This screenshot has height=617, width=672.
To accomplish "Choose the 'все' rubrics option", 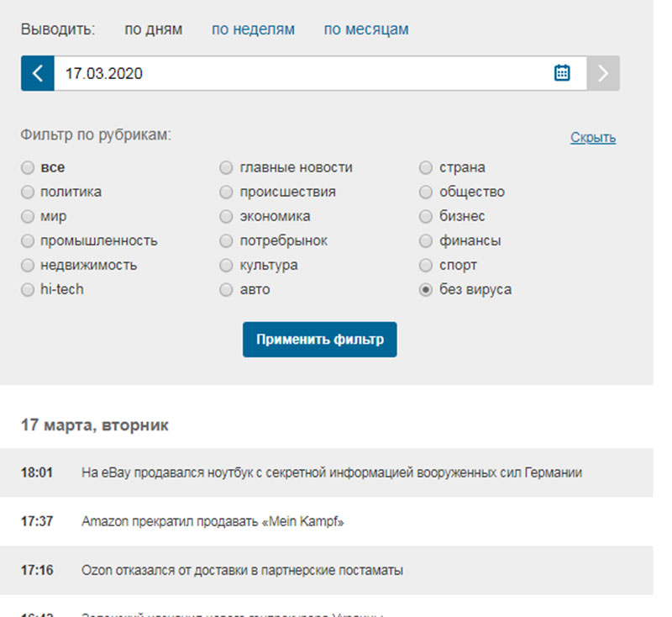I will pyautogui.click(x=28, y=167).
